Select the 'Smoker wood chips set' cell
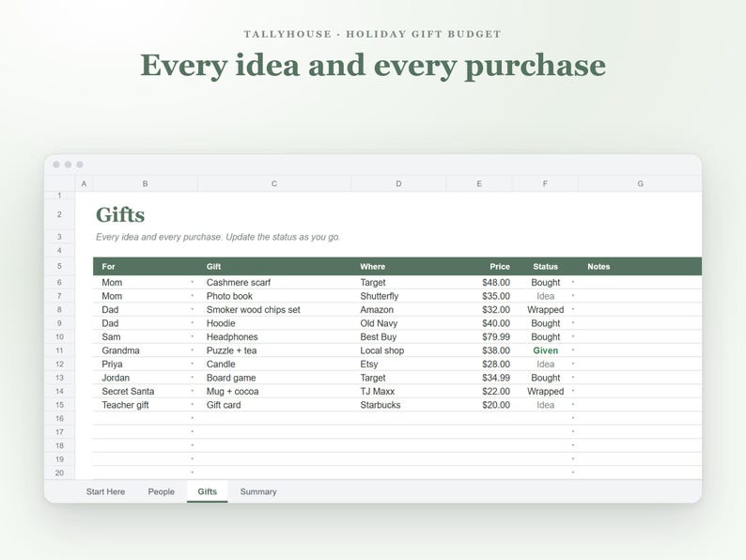Image resolution: width=746 pixels, height=560 pixels. coord(274,310)
